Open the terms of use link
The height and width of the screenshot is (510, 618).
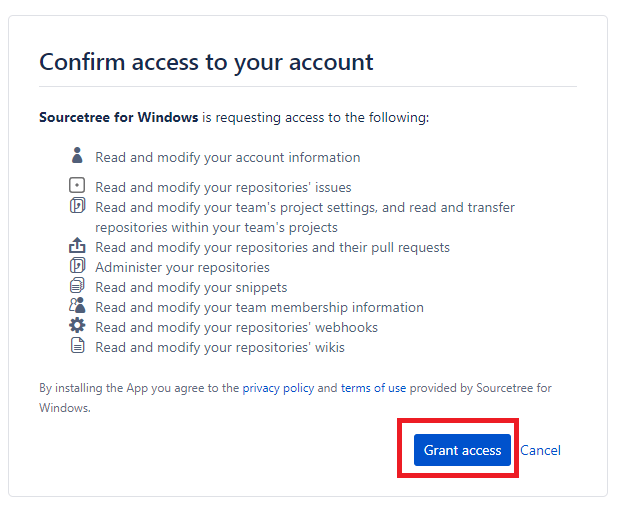373,388
